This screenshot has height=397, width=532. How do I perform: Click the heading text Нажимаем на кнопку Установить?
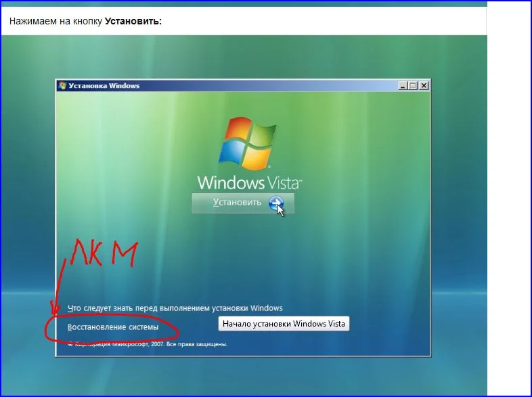(85, 21)
